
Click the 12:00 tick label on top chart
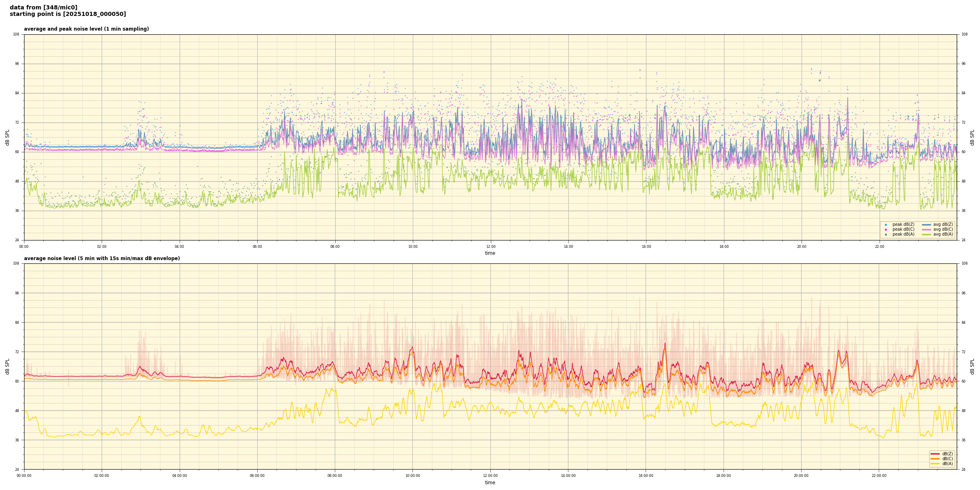pos(490,247)
